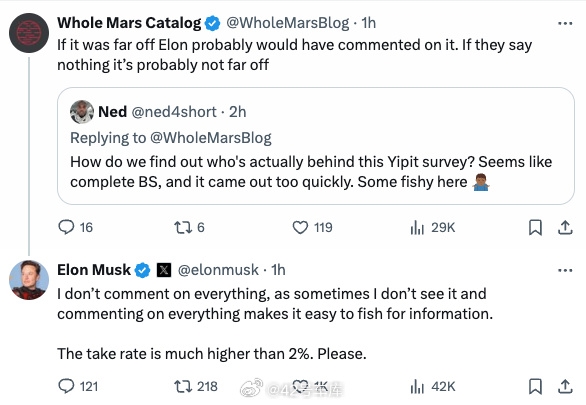Bookmark the Whole Mars Catalog tweet
This screenshot has height=405, width=586.
coord(535,227)
